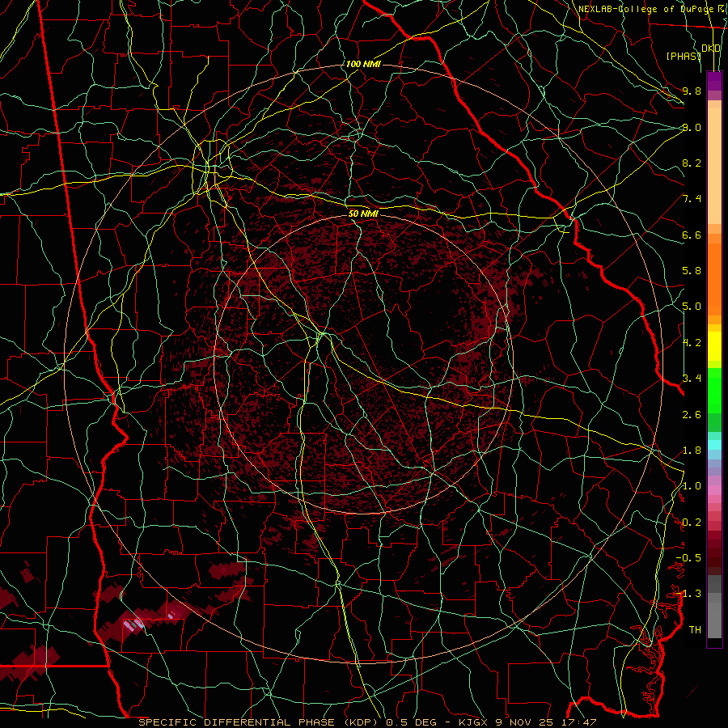Click the 7.4 value on the scale

[x=692, y=199]
